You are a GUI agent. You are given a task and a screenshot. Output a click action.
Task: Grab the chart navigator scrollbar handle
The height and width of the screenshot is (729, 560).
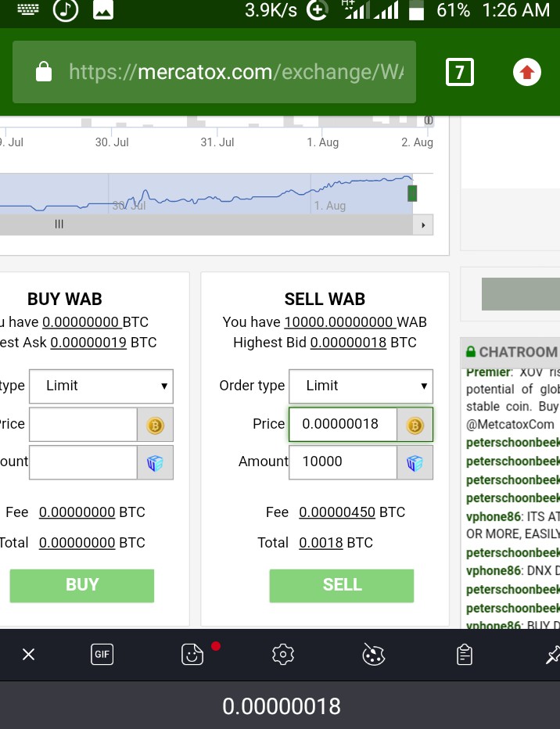(59, 224)
